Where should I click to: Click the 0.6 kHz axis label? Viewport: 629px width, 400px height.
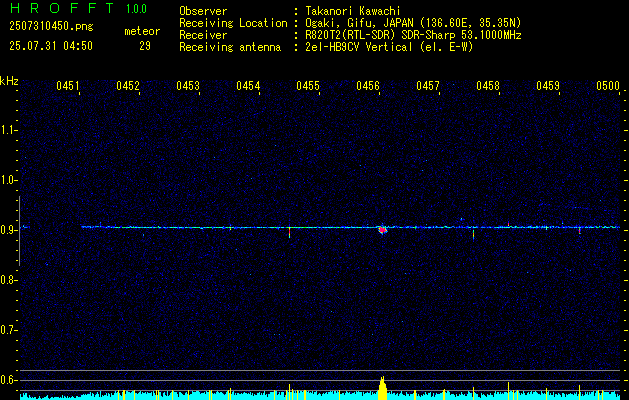point(8,380)
